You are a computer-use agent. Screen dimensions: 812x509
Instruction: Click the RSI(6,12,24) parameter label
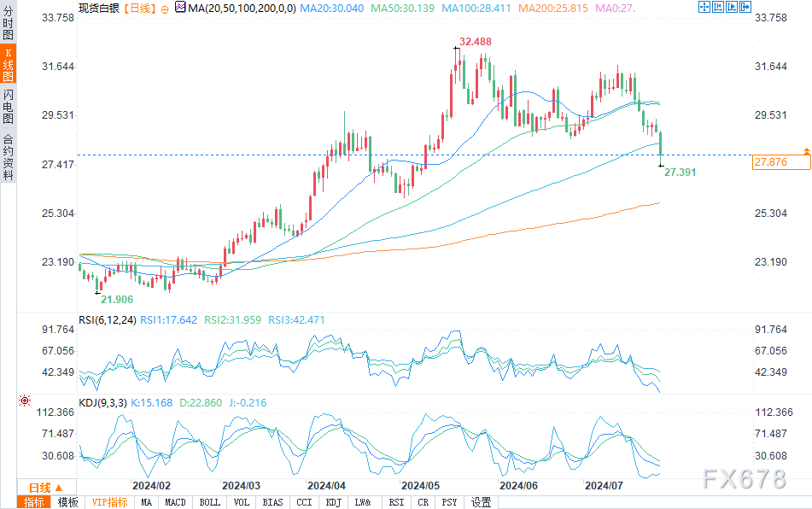108,320
